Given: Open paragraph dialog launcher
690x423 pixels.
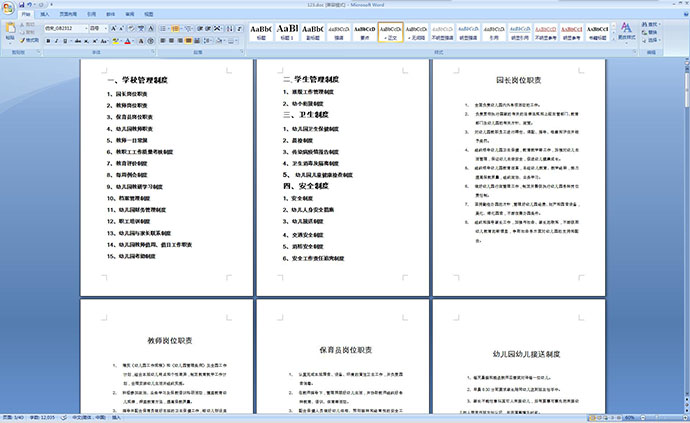Looking at the screenshot, I should point(241,51).
